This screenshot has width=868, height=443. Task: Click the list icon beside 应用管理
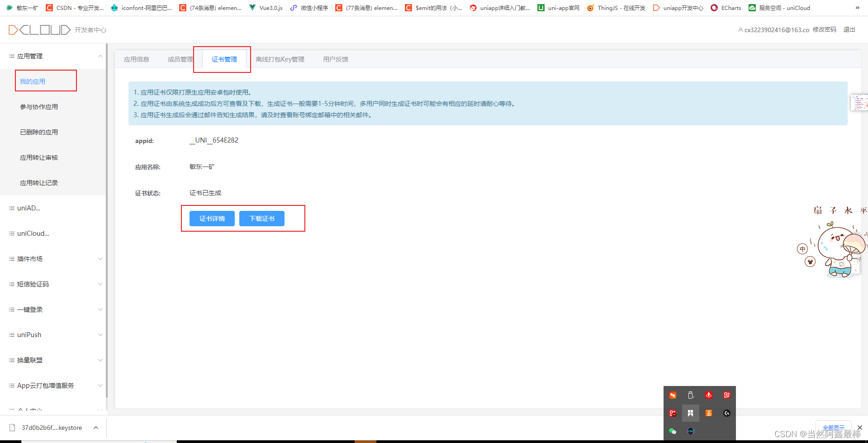pyautogui.click(x=11, y=56)
